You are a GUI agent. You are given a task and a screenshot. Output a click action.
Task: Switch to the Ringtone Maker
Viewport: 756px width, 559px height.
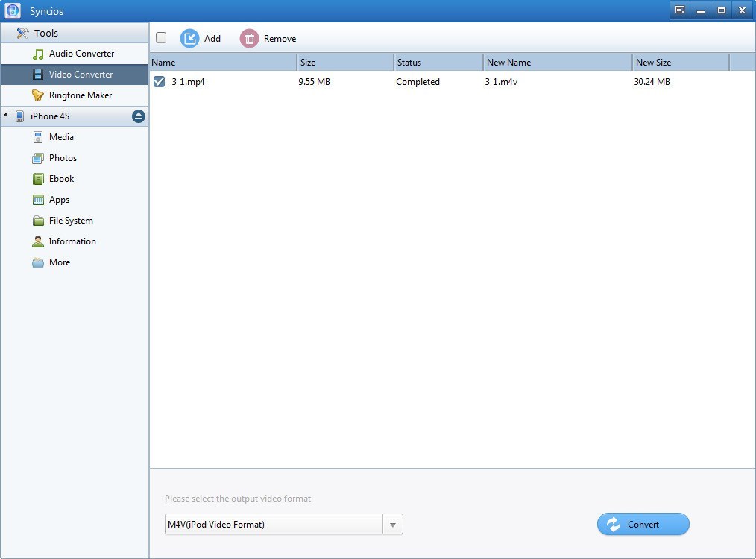point(82,95)
